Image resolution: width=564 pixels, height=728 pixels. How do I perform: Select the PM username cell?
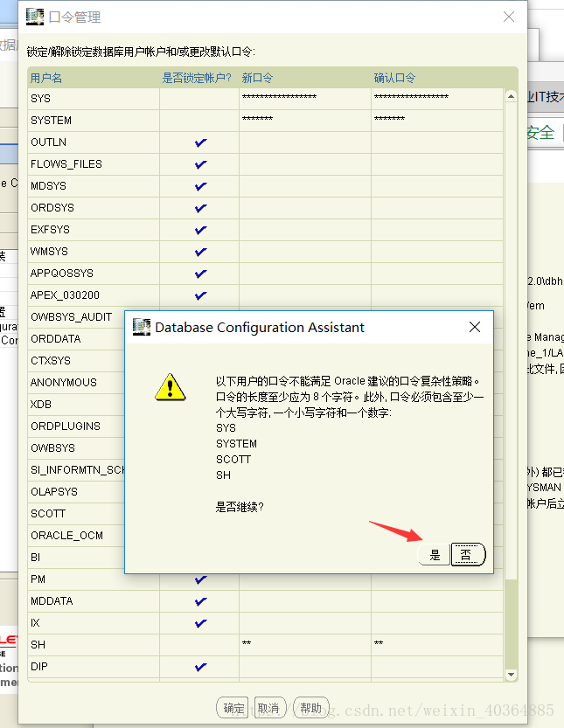point(94,579)
